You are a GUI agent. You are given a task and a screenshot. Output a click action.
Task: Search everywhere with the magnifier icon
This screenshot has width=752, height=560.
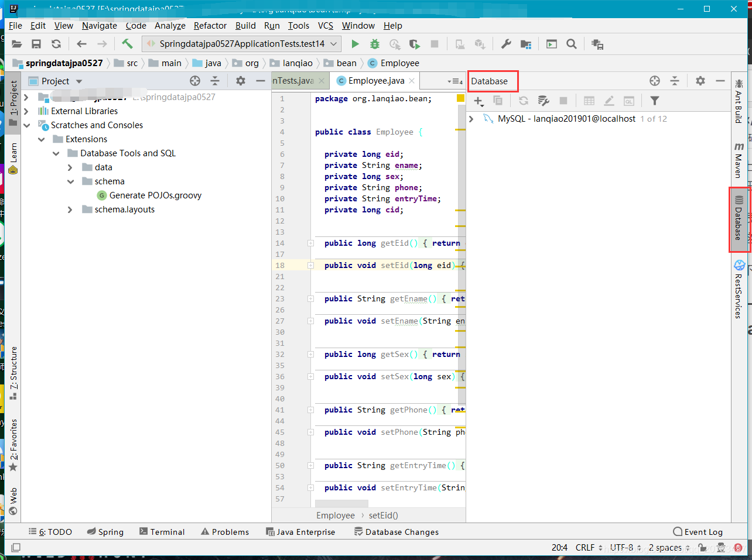click(572, 44)
